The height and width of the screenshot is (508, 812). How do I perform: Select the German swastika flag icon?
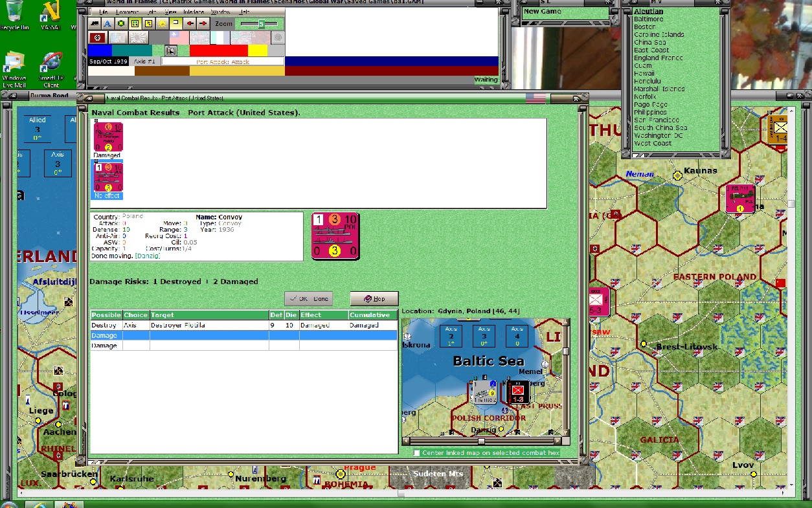pos(97,38)
